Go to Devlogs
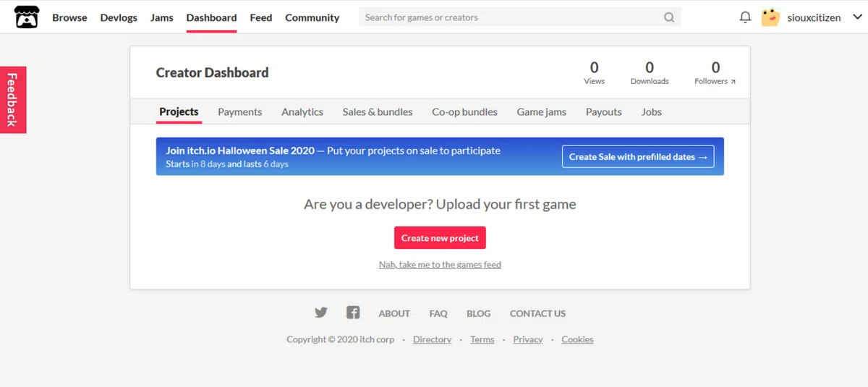Viewport: 868px width, 387px height. pos(119,17)
